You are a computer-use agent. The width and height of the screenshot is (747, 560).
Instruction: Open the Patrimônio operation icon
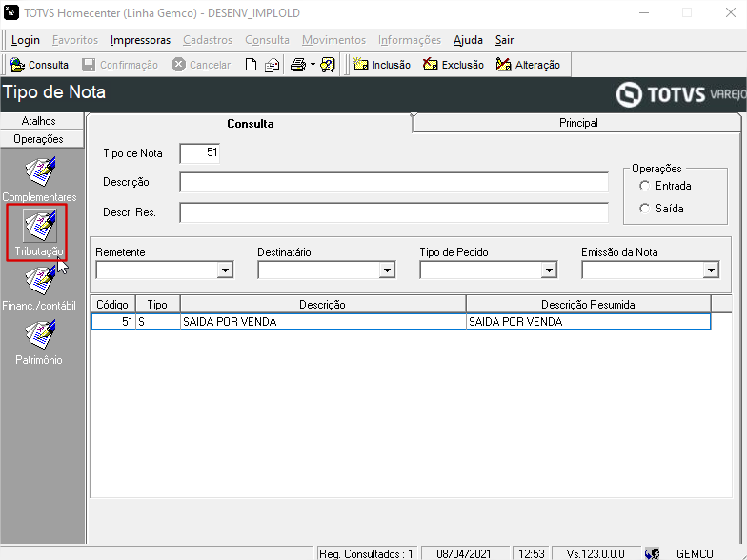tap(40, 334)
